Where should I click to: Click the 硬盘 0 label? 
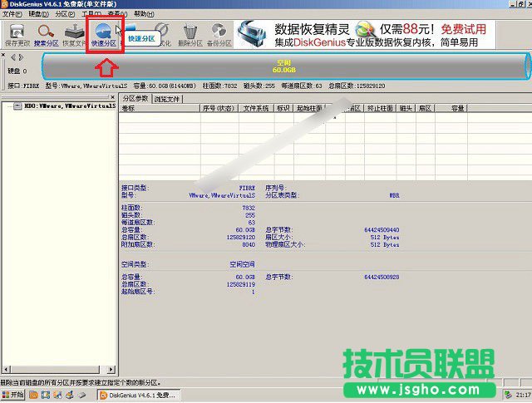(x=17, y=71)
